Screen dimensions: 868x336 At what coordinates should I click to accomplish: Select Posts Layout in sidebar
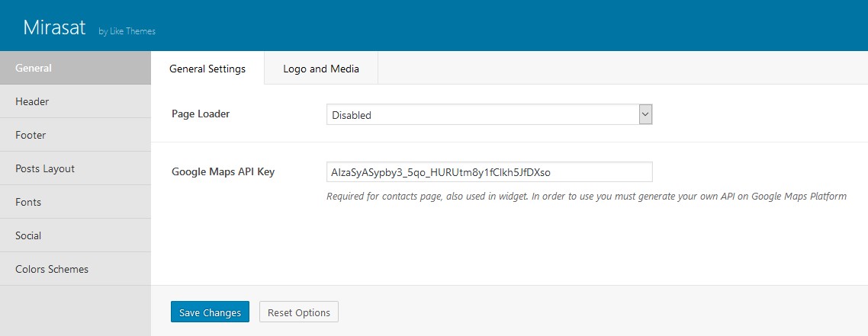click(76, 168)
